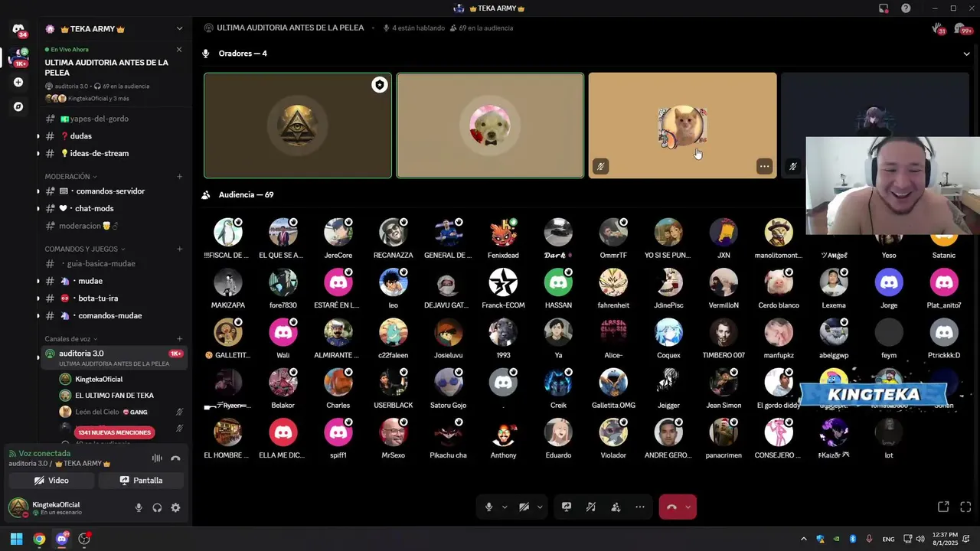Open the help question mark icon

(x=906, y=8)
